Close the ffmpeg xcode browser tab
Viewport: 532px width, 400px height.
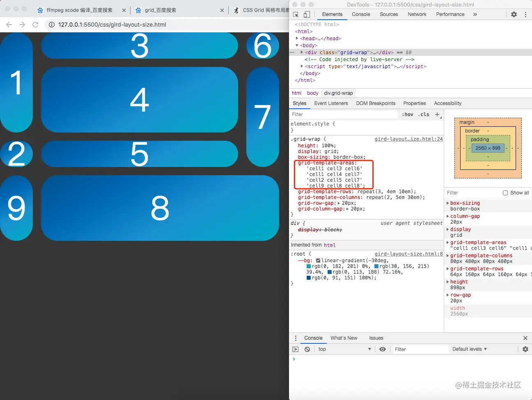click(x=124, y=10)
